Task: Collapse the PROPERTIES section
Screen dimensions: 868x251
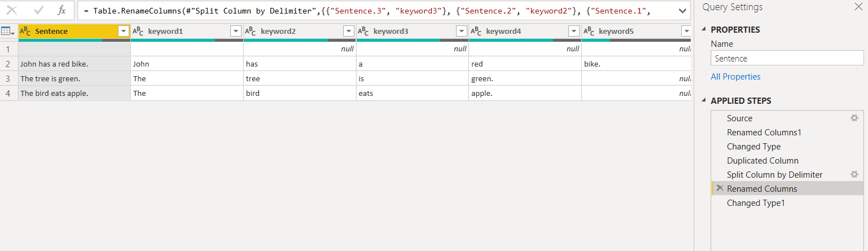Action: (703, 30)
